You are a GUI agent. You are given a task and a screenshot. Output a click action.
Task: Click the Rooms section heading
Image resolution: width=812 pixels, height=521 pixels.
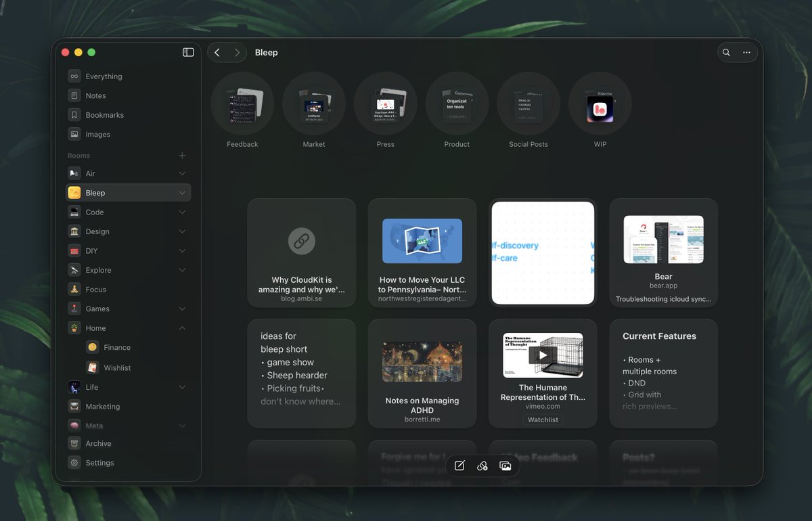(x=78, y=156)
